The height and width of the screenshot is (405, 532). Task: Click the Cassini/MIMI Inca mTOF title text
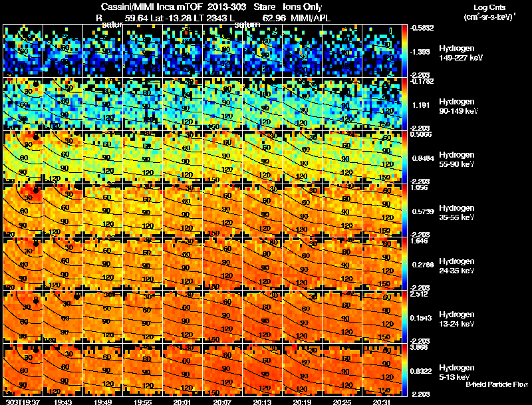(152, 7)
